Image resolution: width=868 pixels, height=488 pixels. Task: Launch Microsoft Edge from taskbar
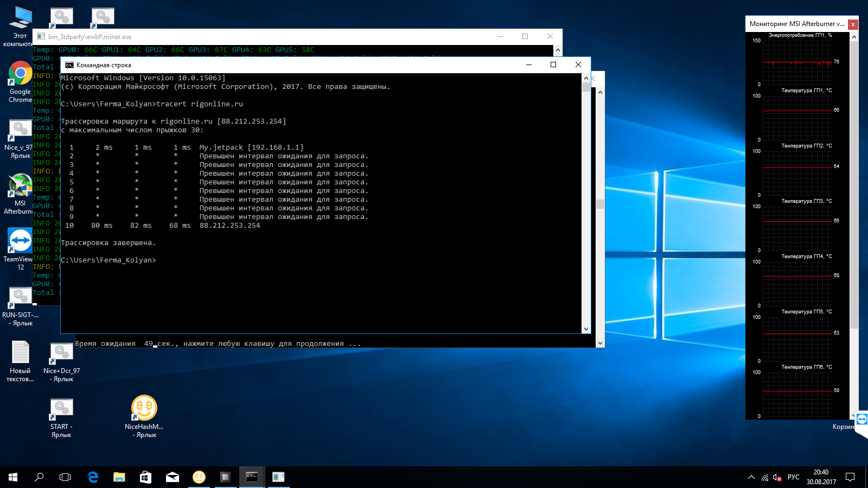[93, 477]
